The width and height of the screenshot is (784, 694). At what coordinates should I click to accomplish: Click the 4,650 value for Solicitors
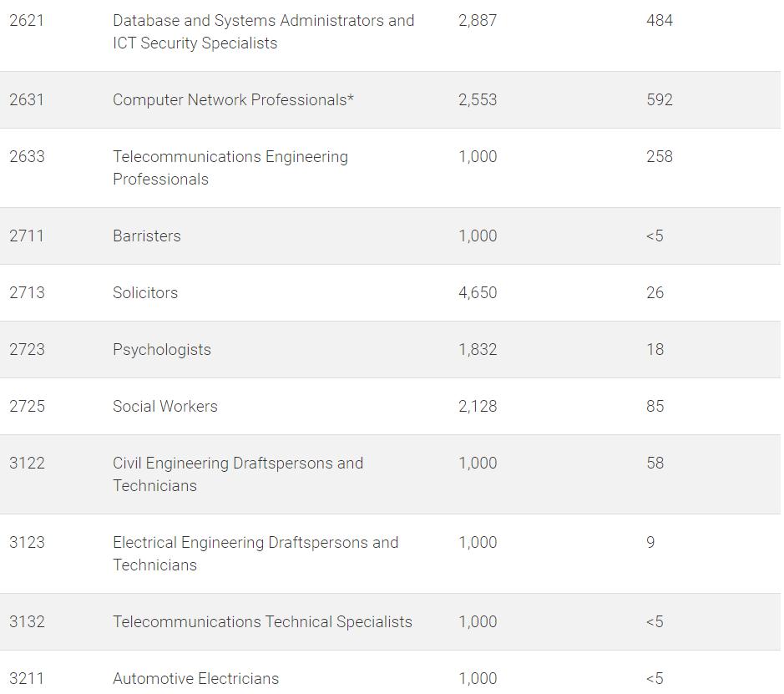click(478, 292)
